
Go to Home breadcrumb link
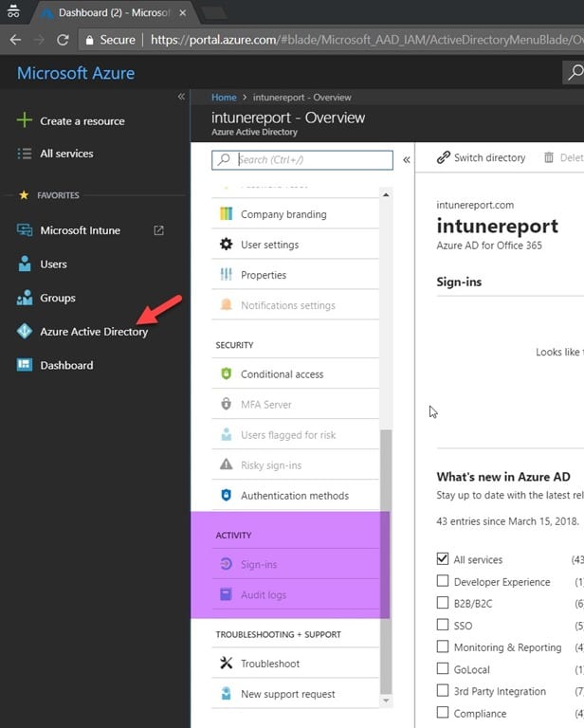pos(224,98)
